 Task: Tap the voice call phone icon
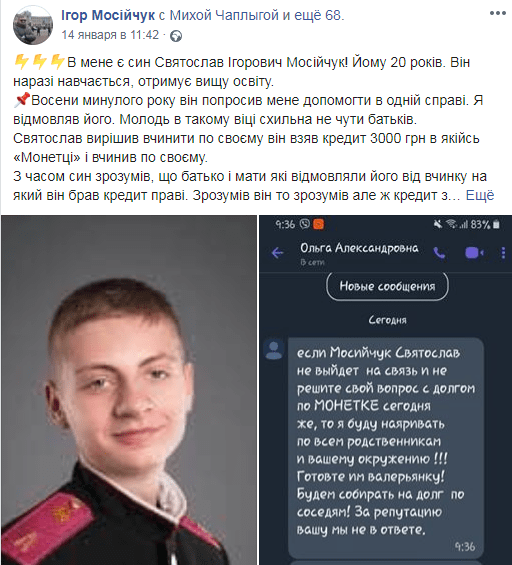439,253
